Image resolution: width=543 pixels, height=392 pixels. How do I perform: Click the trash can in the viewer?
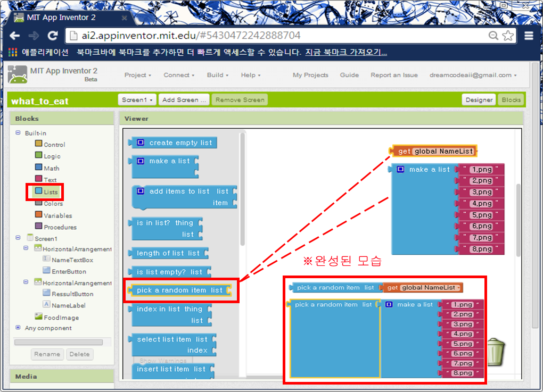coord(496,352)
